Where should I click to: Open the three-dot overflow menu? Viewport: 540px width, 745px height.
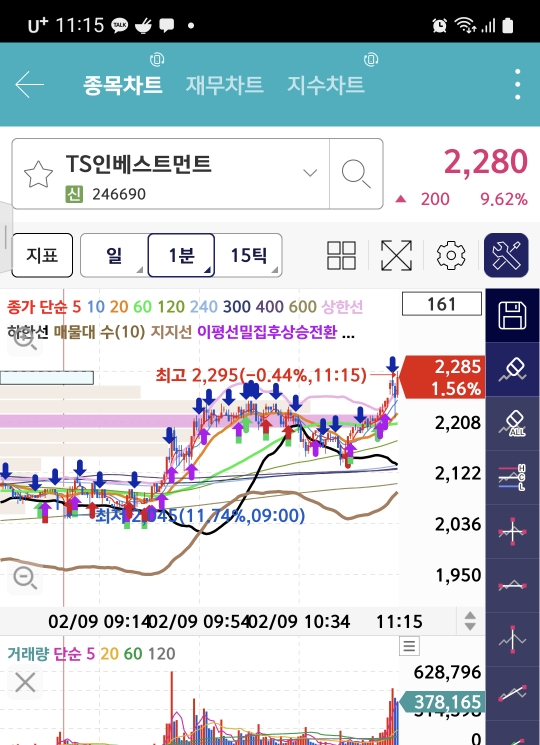tap(517, 85)
